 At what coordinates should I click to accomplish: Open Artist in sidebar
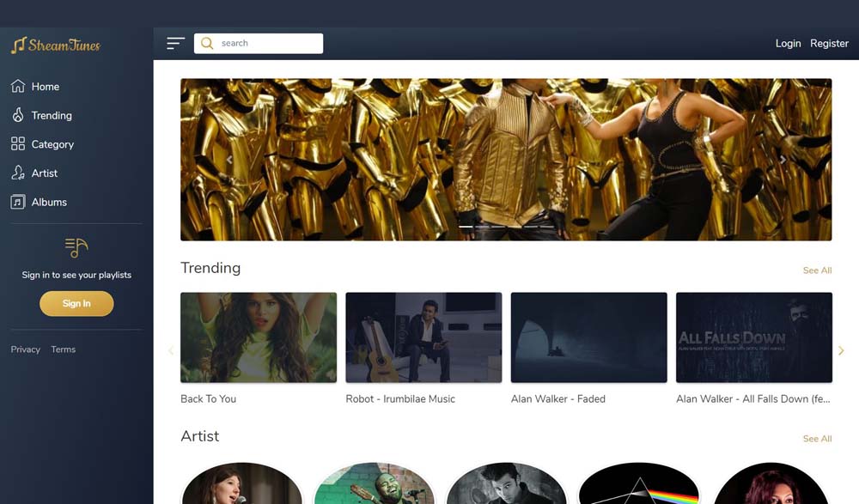pos(45,173)
